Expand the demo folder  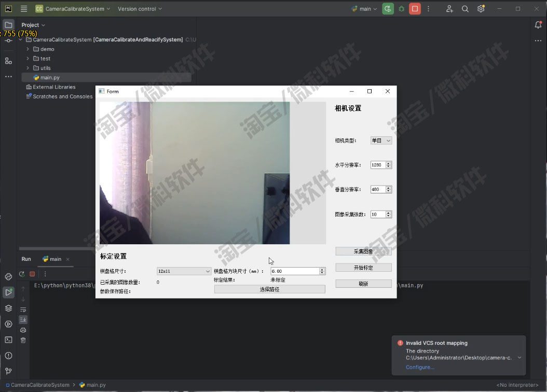click(28, 49)
